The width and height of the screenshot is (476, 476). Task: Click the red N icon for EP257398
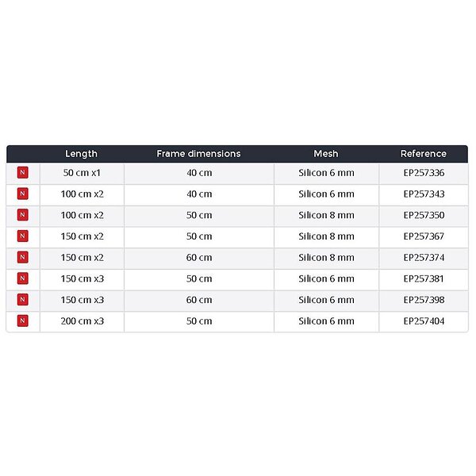pos(22,300)
